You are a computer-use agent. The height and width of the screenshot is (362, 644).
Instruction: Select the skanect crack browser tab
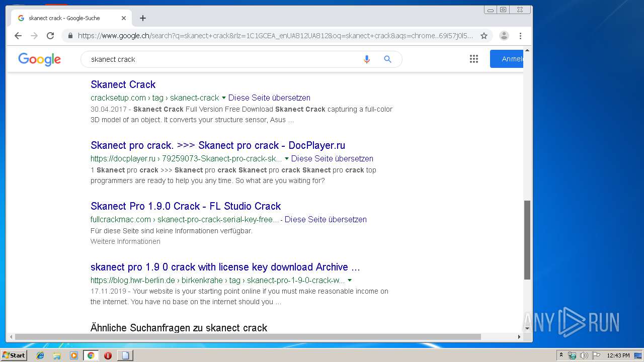click(x=70, y=18)
